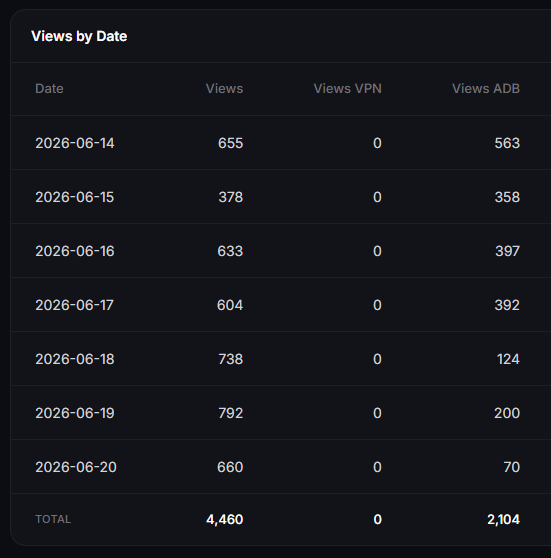Click the Views value 792
The height and width of the screenshot is (558, 551).
click(x=231, y=413)
